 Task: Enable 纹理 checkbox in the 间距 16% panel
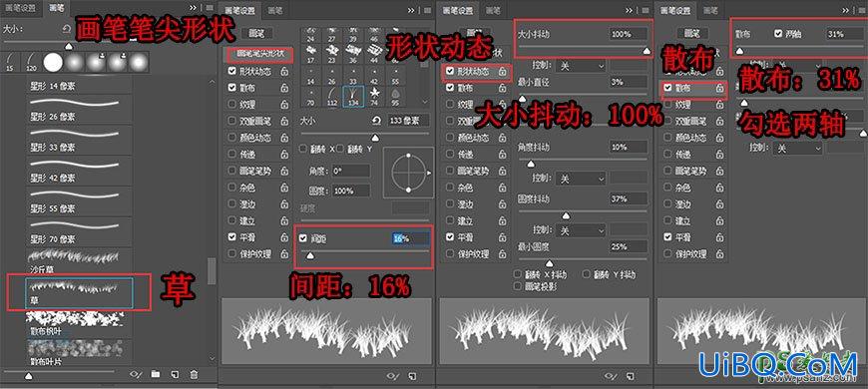coord(231,105)
